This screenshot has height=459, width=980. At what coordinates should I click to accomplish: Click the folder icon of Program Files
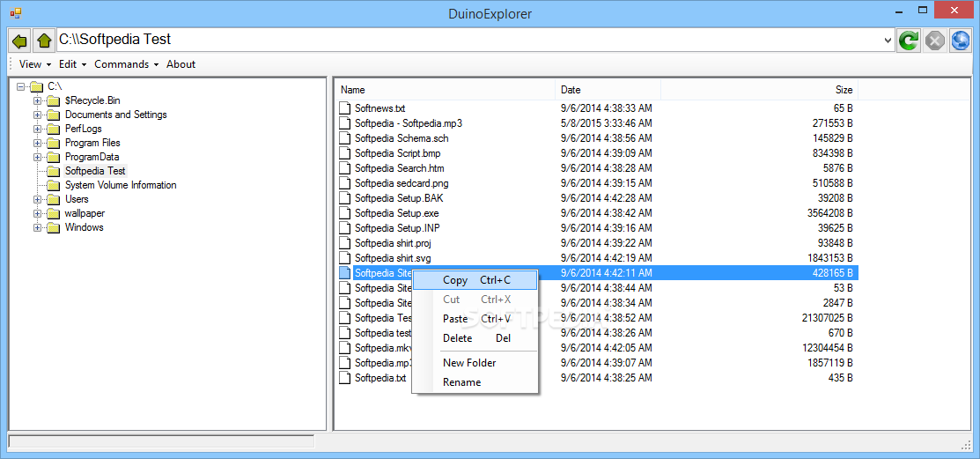point(54,144)
